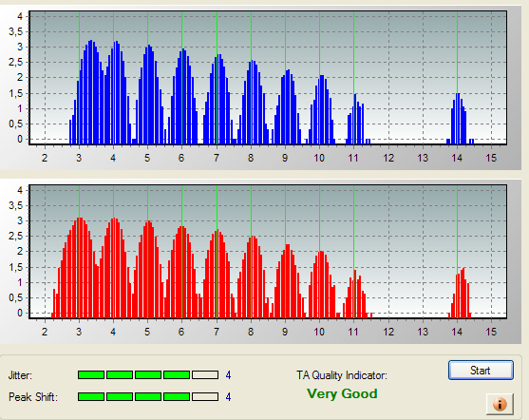
Task: Click the Jitter quality bar indicator
Action: point(148,374)
